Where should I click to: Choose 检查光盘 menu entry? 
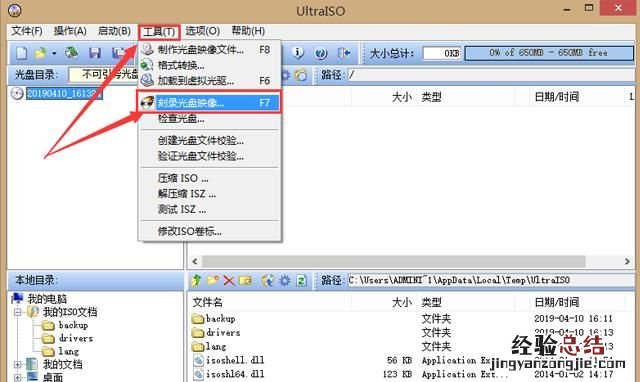click(210, 119)
